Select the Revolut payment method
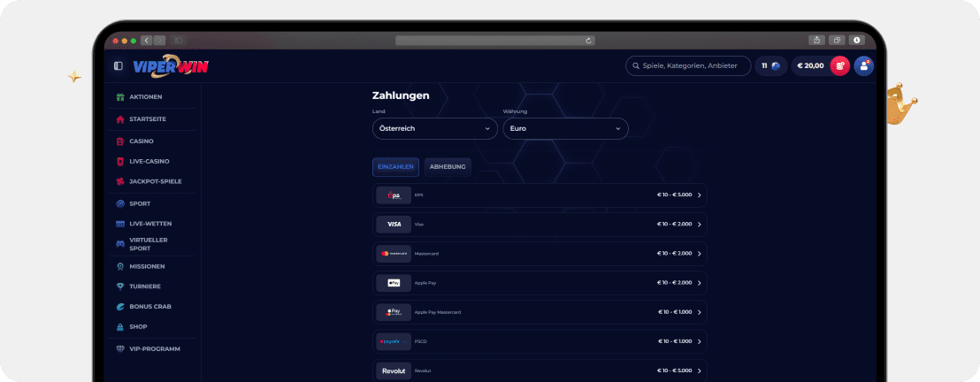The image size is (980, 382). [x=540, y=371]
